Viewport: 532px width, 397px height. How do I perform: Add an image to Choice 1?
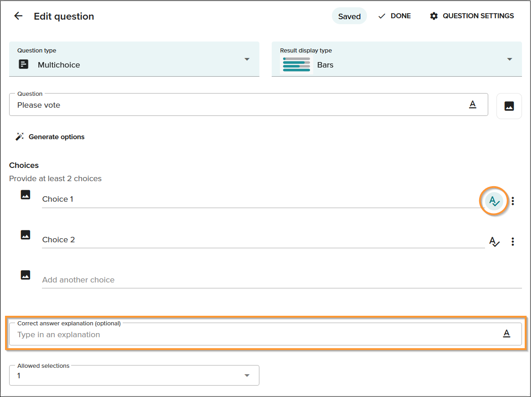(26, 194)
